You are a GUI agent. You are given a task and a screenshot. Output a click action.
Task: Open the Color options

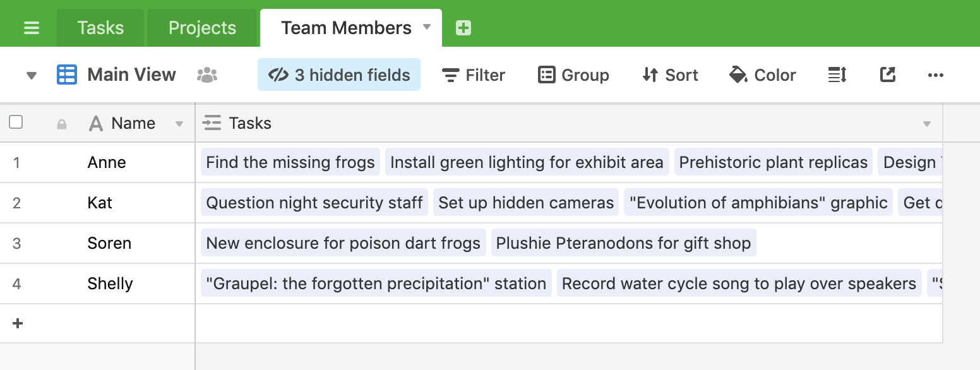coord(762,75)
